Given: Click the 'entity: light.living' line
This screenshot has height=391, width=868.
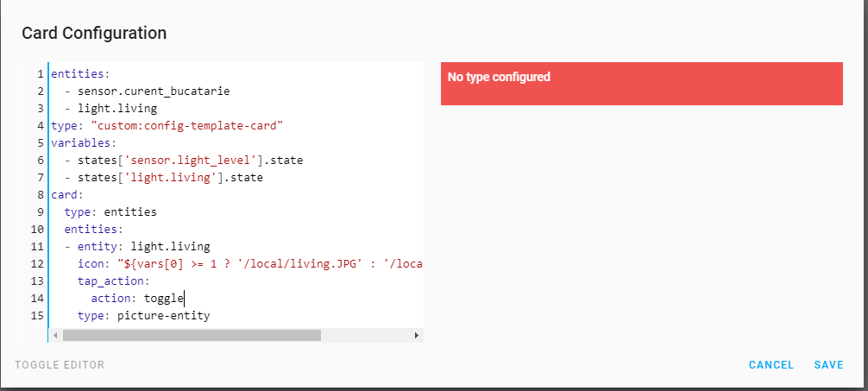Looking at the screenshot, I should click(137, 247).
